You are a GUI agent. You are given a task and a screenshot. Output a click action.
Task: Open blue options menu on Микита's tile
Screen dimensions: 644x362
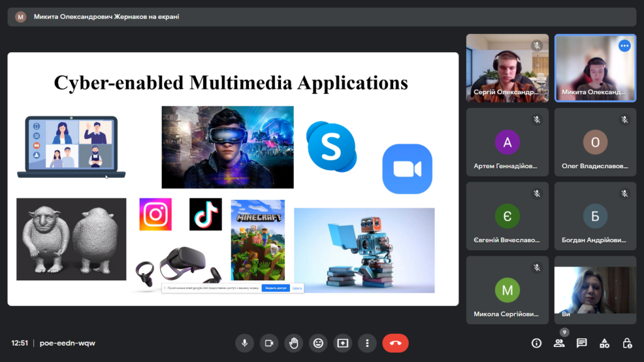coord(625,46)
